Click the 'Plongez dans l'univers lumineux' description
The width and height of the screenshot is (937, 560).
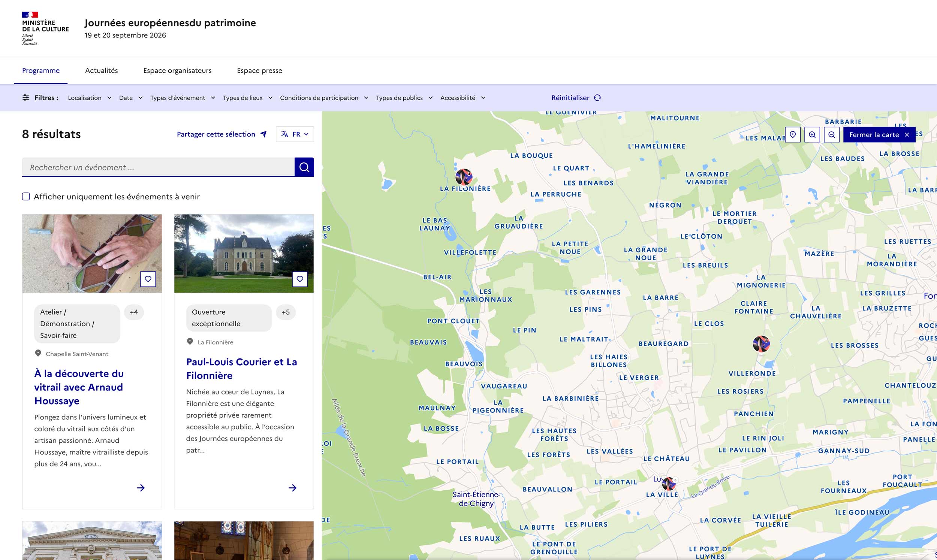pyautogui.click(x=91, y=441)
